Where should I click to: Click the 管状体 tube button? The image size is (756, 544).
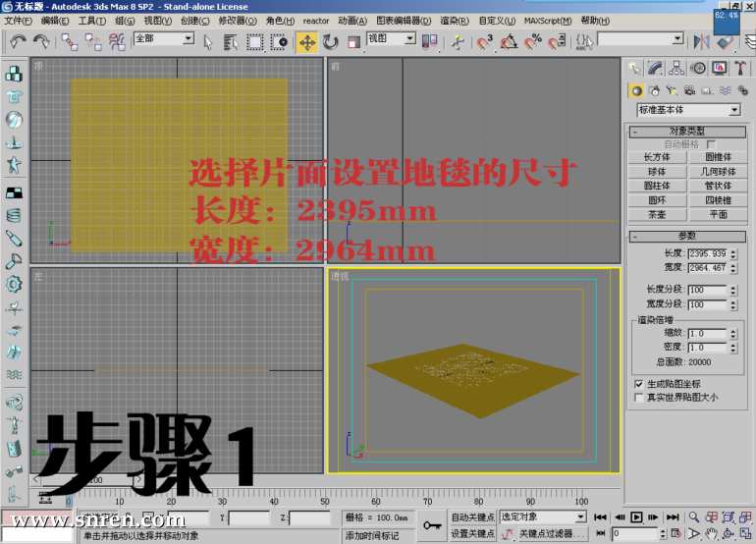click(718, 186)
